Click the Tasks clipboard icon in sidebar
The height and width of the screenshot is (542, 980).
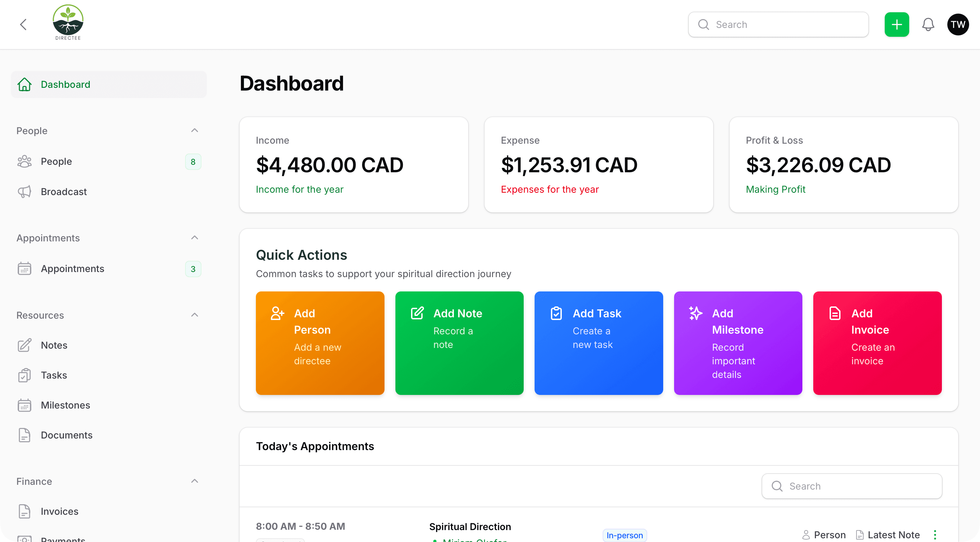click(24, 375)
